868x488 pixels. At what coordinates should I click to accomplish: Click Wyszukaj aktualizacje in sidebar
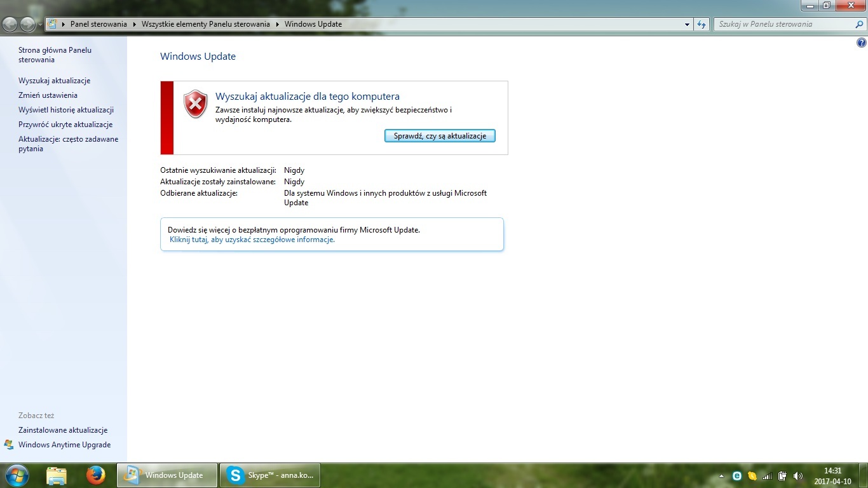pyautogui.click(x=54, y=81)
